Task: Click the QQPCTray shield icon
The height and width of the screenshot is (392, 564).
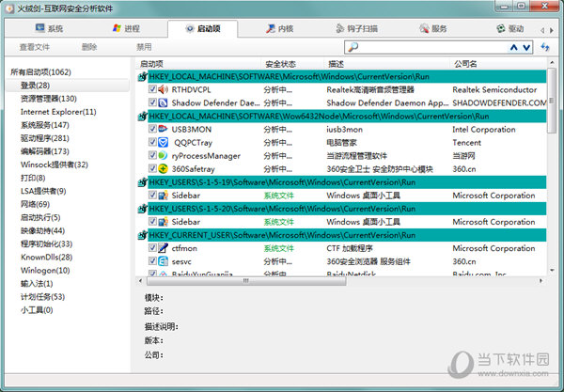Action: pyautogui.click(x=164, y=142)
